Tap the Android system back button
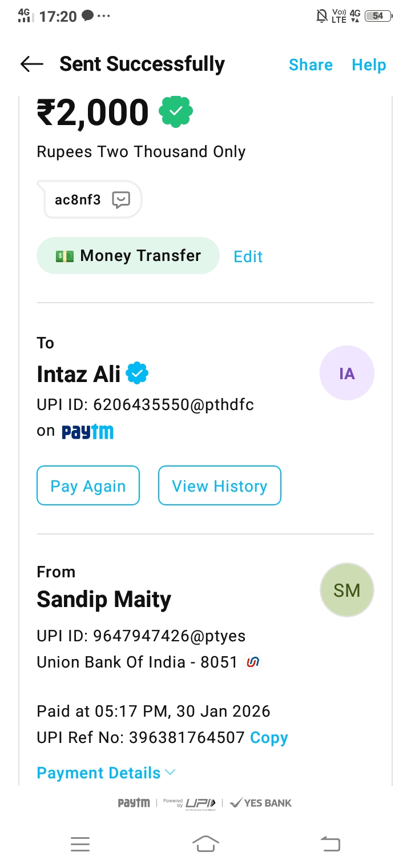 point(330,843)
